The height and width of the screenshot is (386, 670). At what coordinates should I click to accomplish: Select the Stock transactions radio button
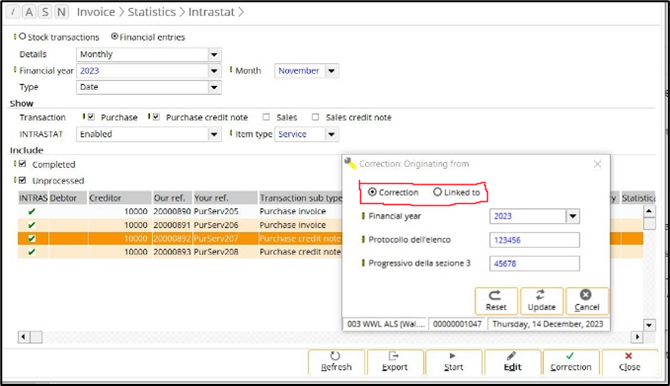pyautogui.click(x=23, y=37)
